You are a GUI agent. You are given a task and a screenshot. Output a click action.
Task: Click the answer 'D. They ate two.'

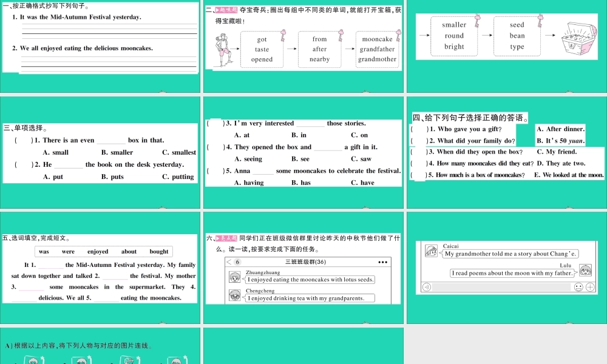(561, 163)
